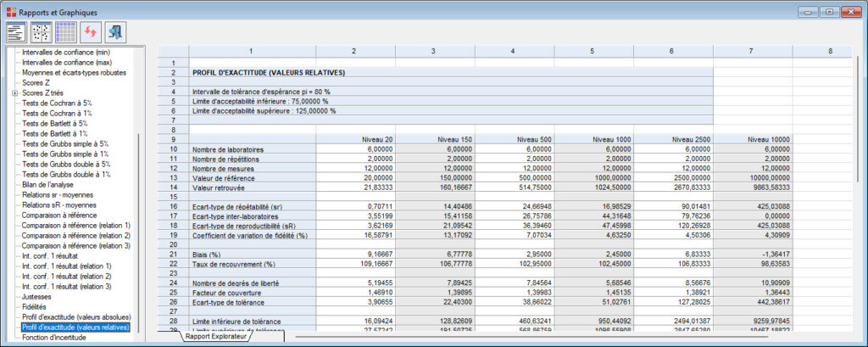Click the red arrows swap toolbar icon
This screenshot has width=868, height=347.
tap(90, 32)
